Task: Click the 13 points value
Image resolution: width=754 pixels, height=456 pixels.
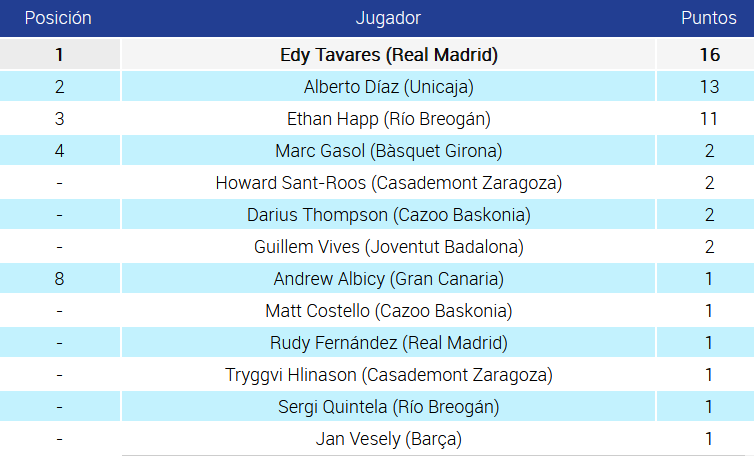Action: click(709, 87)
